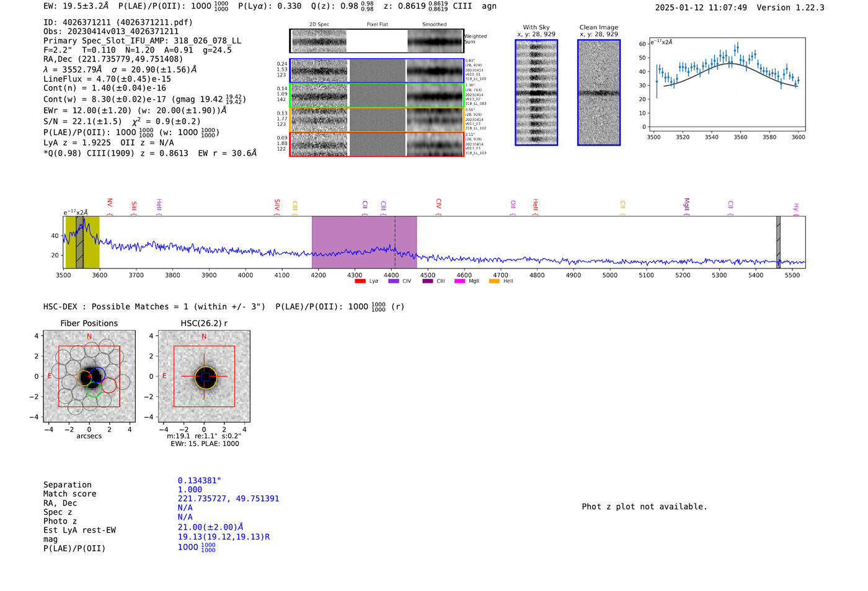The width and height of the screenshot is (868, 591).
Task: Click the Est LyA rest-EW 21.00(±2.00)Å value
Action: tap(211, 527)
